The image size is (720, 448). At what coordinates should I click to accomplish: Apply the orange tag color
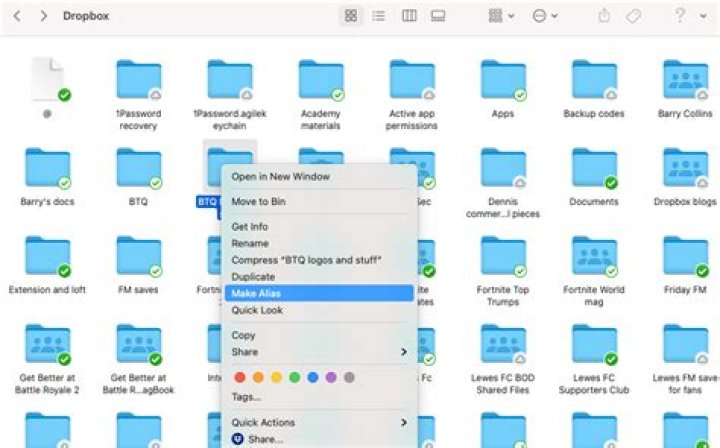tap(258, 377)
